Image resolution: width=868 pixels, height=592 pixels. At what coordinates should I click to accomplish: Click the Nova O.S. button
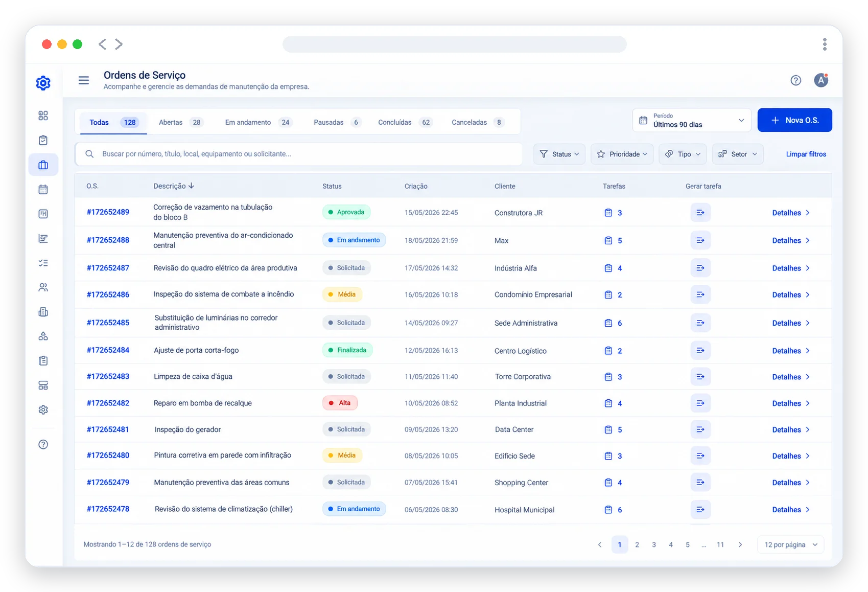(x=794, y=120)
